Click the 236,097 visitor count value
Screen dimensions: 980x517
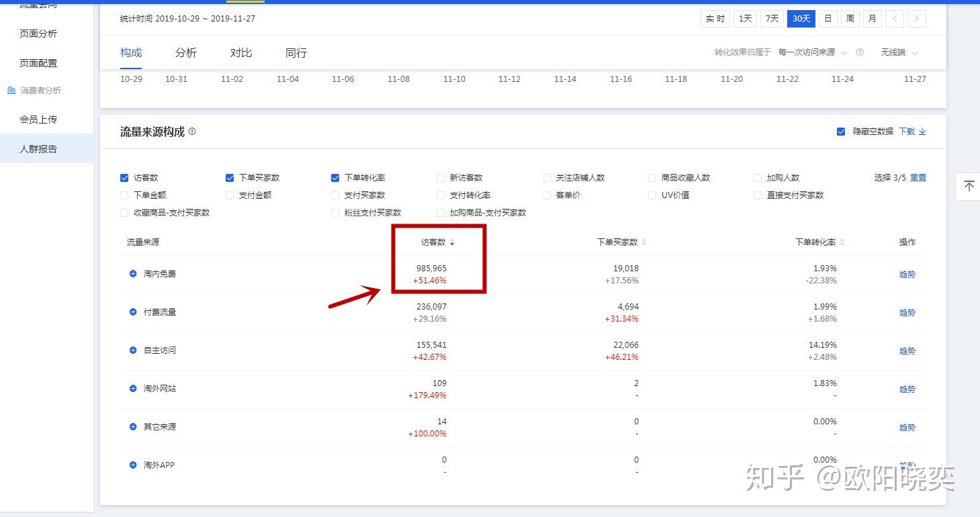tap(431, 307)
